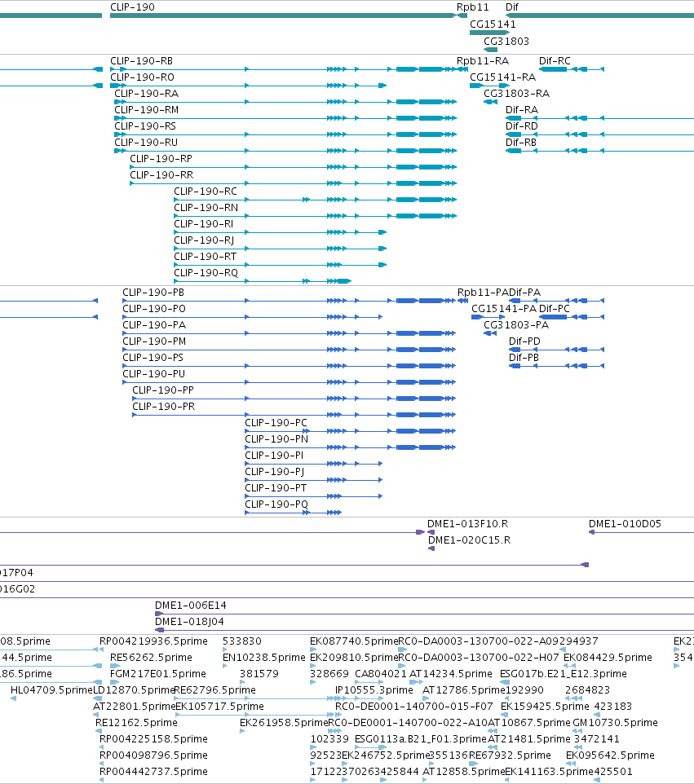This screenshot has width=694, height=784.
Task: Click the Dif-RA transcript label
Action: point(521,109)
